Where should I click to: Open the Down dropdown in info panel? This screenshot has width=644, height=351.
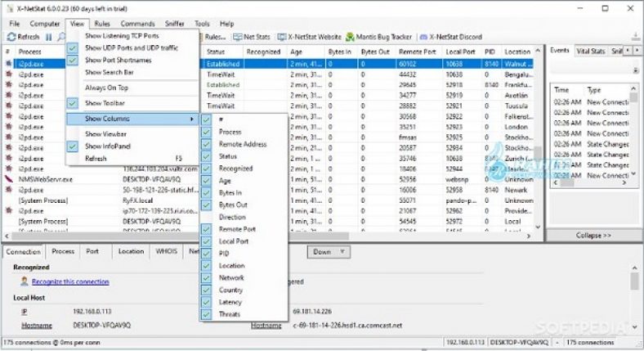pyautogui.click(x=329, y=252)
